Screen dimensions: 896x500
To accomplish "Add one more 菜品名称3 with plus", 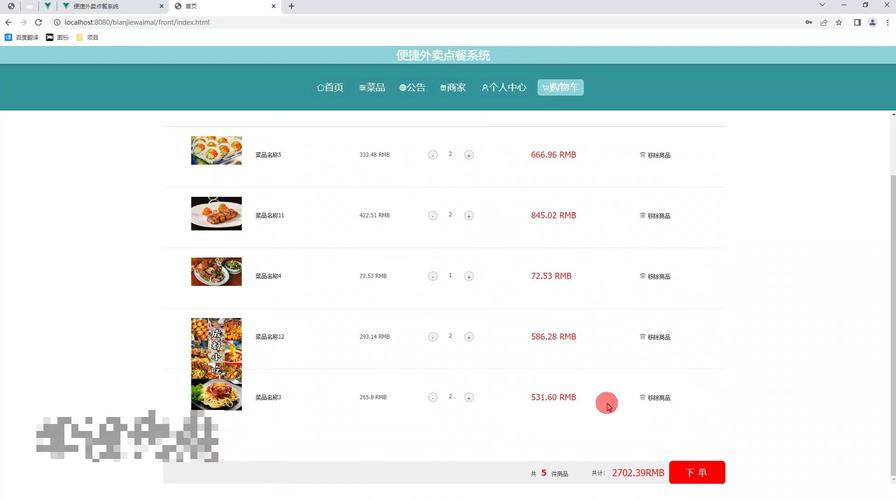I will (469, 398).
